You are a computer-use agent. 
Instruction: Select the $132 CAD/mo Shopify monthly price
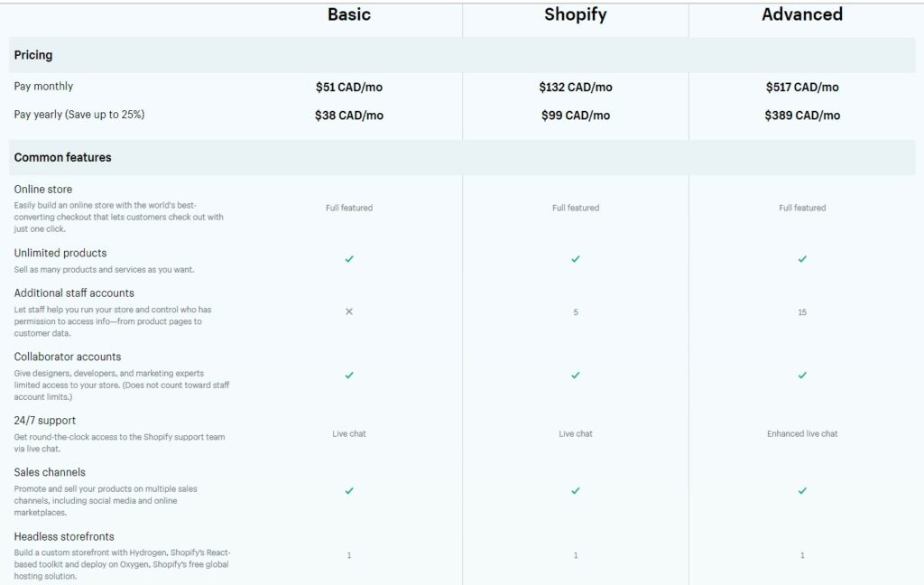coord(575,88)
